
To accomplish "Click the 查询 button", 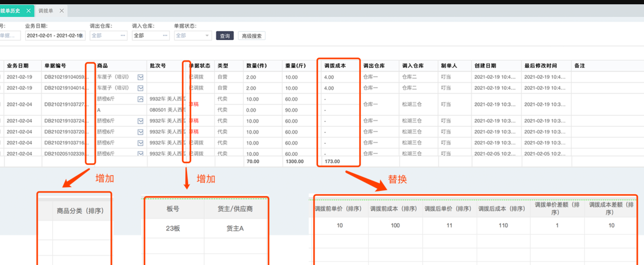I will point(225,36).
